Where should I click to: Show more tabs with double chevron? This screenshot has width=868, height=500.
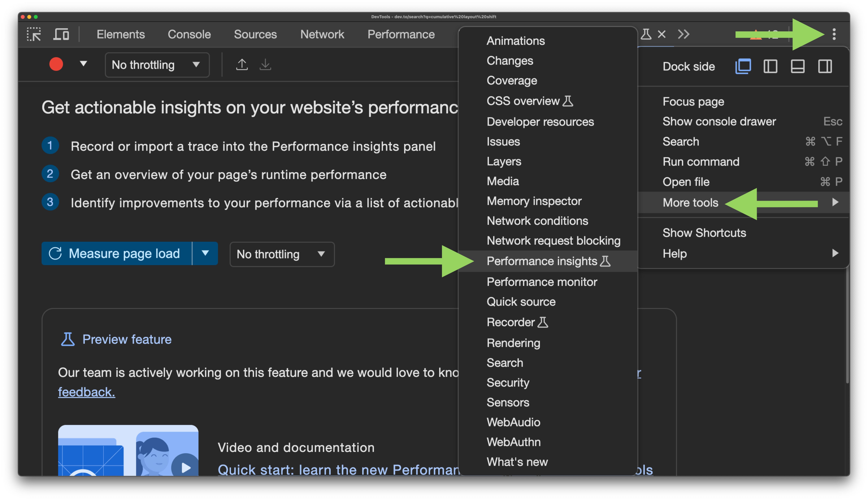(x=684, y=34)
